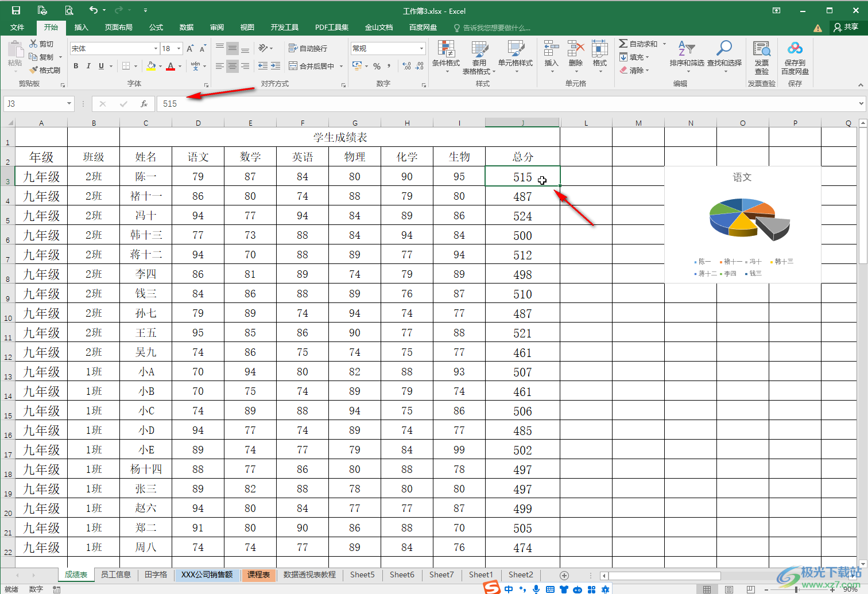Toggle Middle vertical alignment
The image size is (868, 594).
[x=232, y=48]
